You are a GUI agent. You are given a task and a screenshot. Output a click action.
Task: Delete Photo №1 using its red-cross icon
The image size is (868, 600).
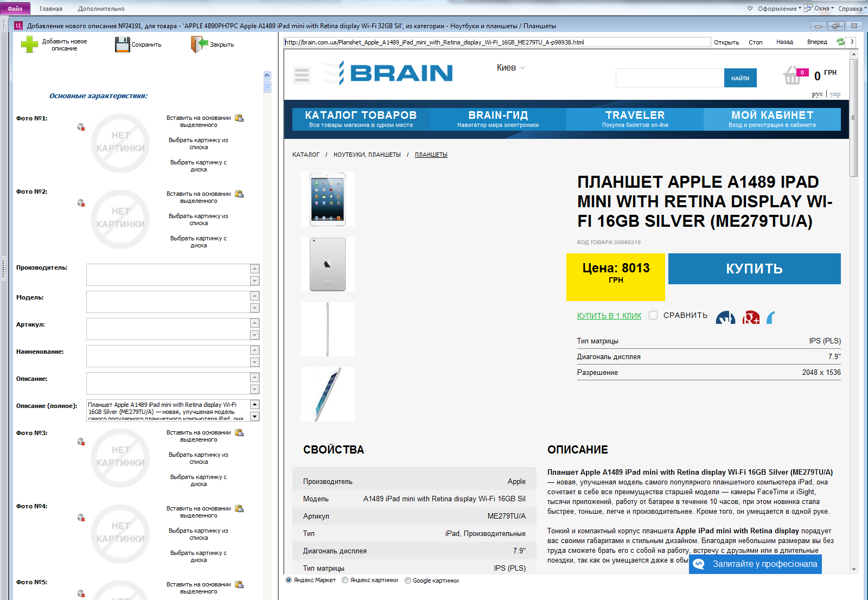(81, 127)
